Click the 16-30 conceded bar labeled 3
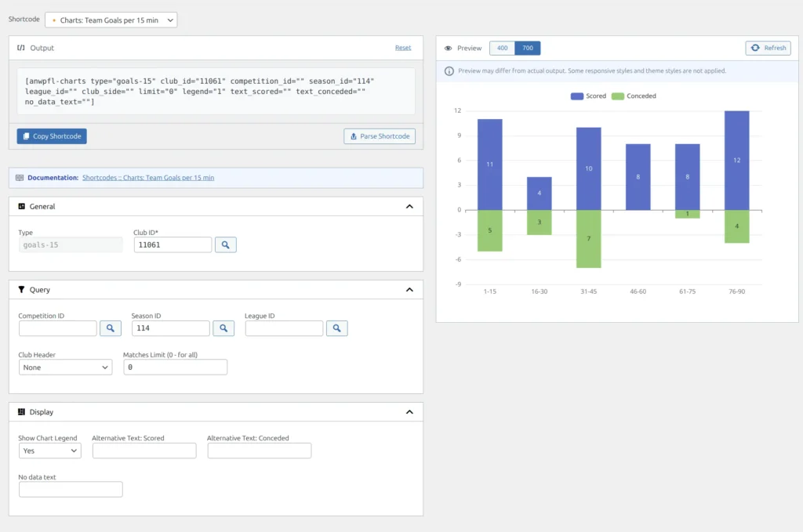Screen dimensions: 803x532 (x=540, y=223)
